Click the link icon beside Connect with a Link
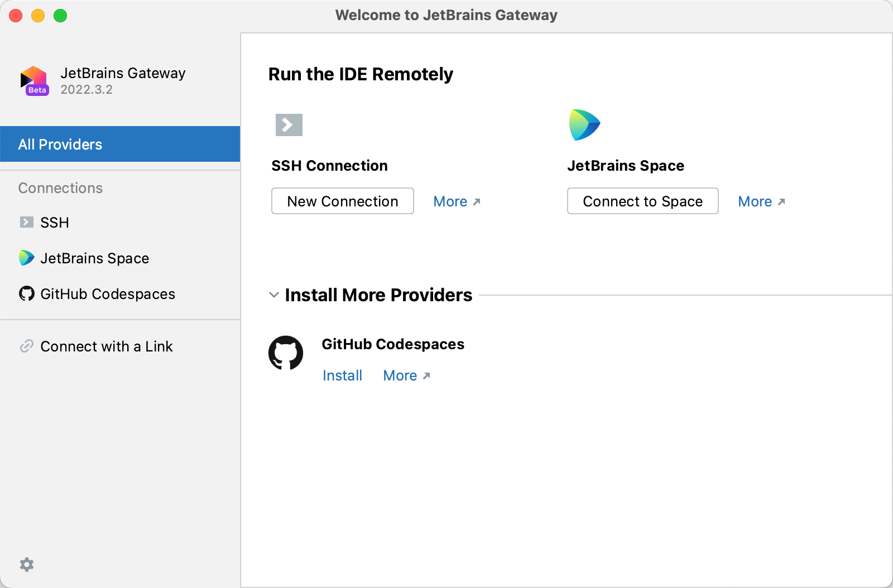893x588 pixels. 26,346
